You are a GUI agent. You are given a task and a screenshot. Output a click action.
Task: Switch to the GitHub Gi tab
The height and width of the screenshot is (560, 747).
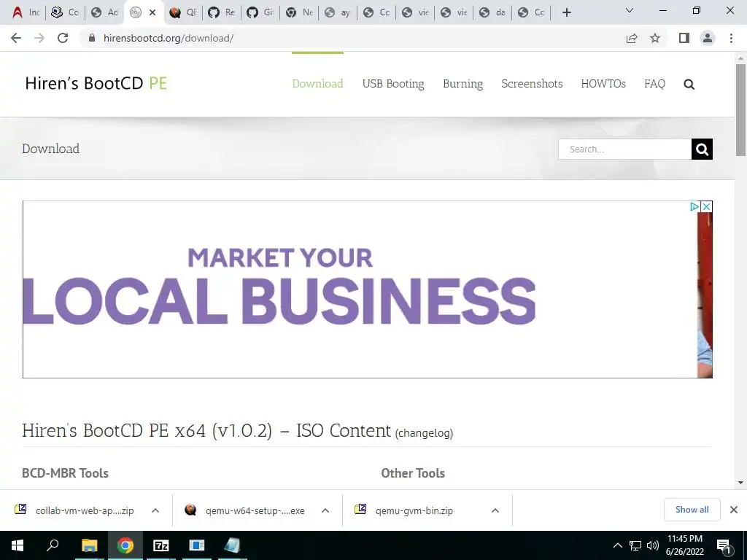[x=260, y=12]
